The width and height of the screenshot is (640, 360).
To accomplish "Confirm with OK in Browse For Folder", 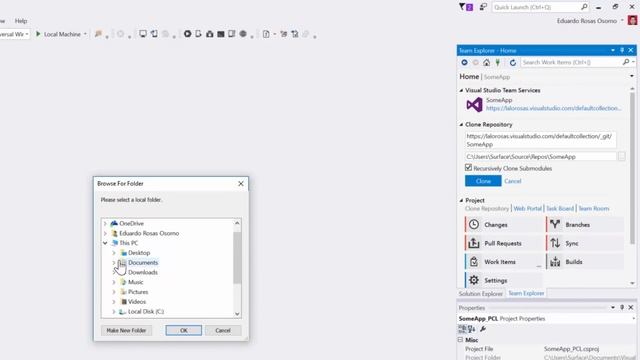I will tap(184, 330).
